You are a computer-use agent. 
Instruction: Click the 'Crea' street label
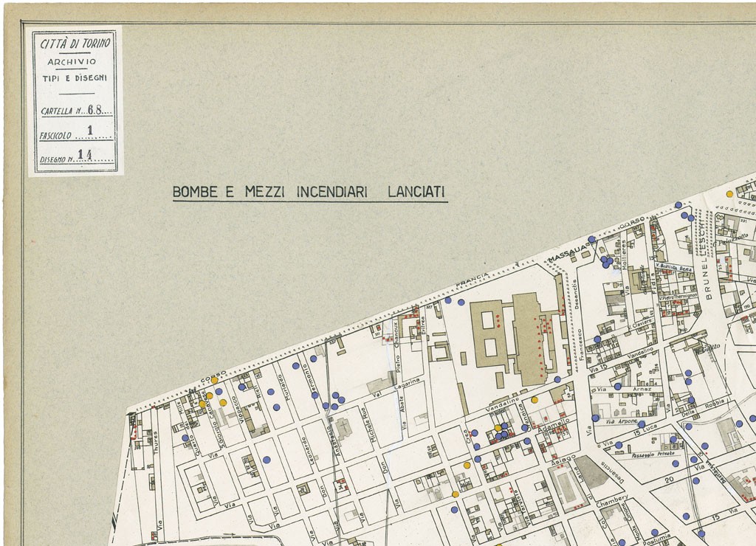tap(466, 436)
